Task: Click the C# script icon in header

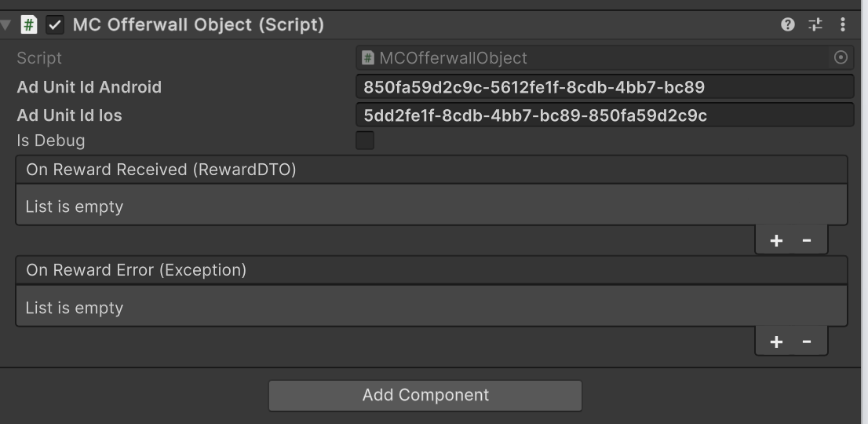Action: pos(29,24)
